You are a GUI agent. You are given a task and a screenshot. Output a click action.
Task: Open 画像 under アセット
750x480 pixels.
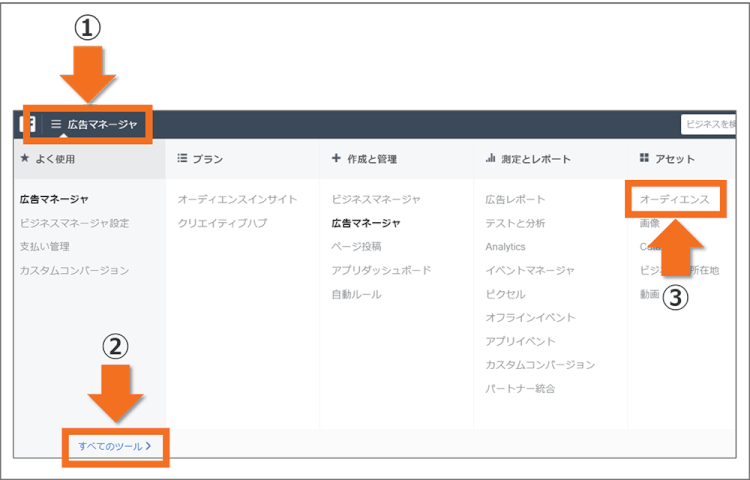click(x=650, y=223)
